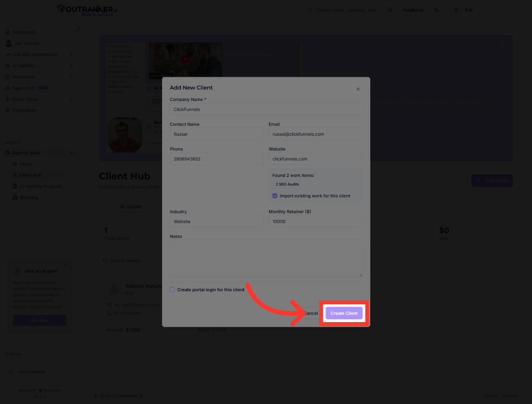Click the Agent Hub icon in sidebar
The height and width of the screenshot is (404, 532).
point(7,88)
